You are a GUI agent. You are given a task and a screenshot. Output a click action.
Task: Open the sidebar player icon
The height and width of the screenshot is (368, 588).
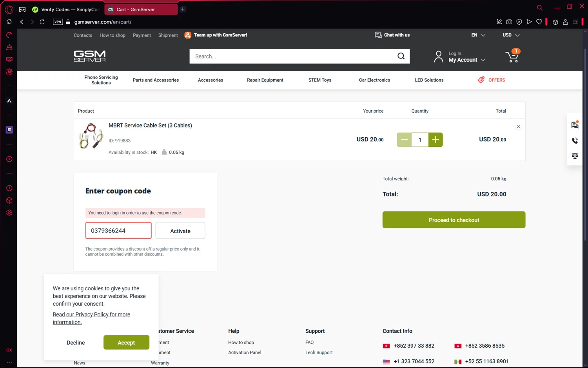9,159
